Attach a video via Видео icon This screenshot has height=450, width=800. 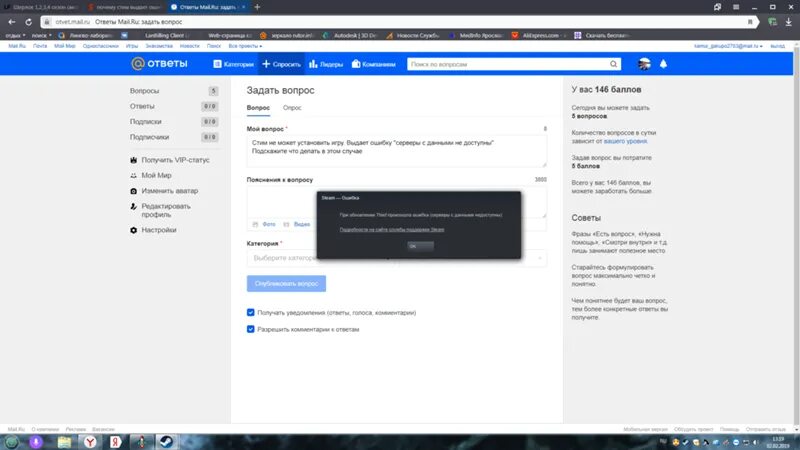[286, 224]
